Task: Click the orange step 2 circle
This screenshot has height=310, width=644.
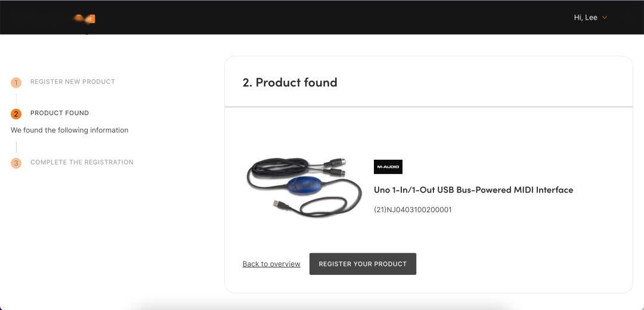Action: pyautogui.click(x=16, y=114)
